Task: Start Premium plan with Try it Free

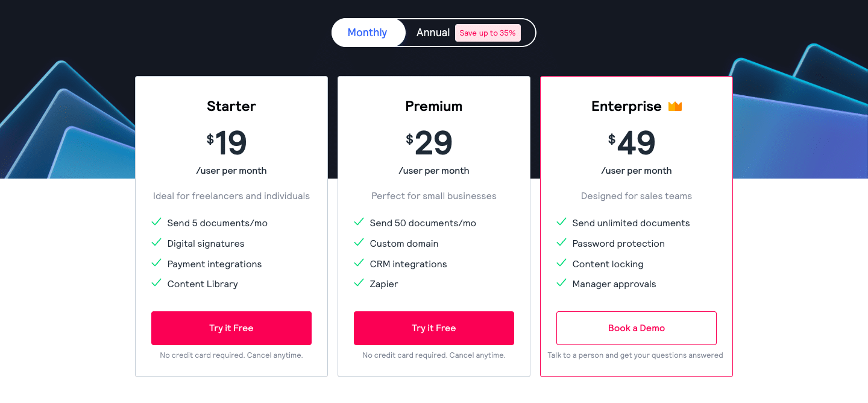Action: coord(434,328)
